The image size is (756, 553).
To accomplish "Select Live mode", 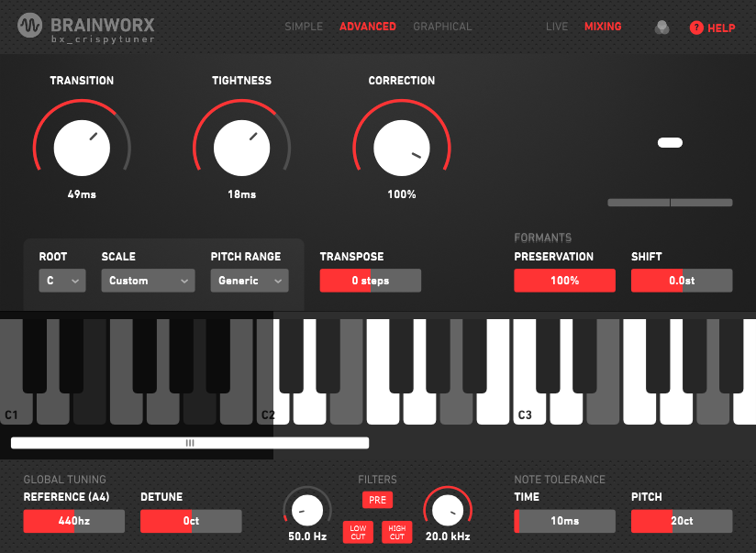I will click(x=557, y=27).
